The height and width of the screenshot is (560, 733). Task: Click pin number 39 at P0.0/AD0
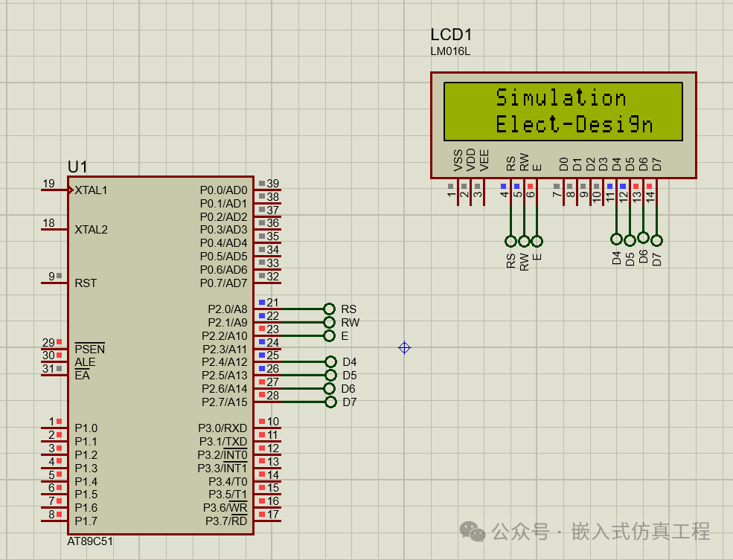click(x=273, y=184)
